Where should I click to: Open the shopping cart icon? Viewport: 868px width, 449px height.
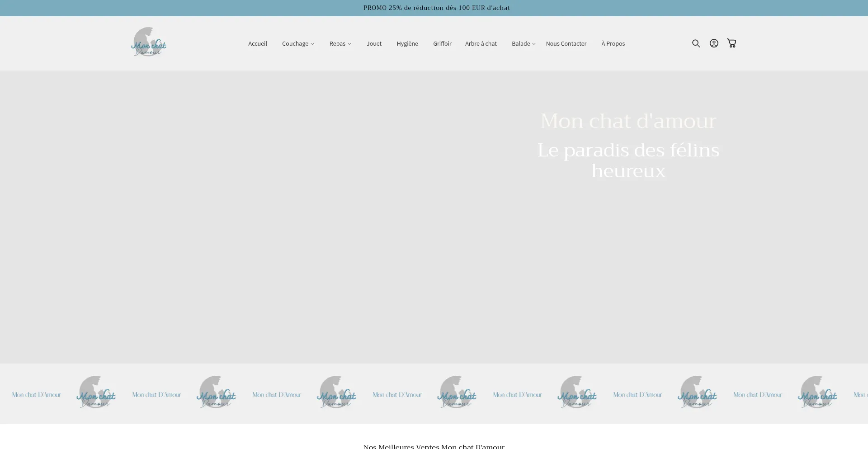(732, 43)
